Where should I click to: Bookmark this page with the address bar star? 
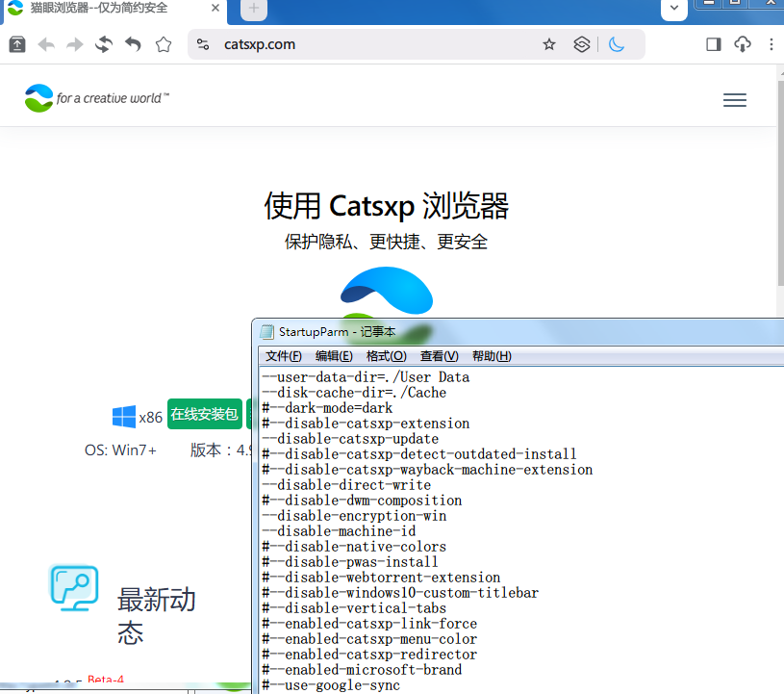[549, 44]
